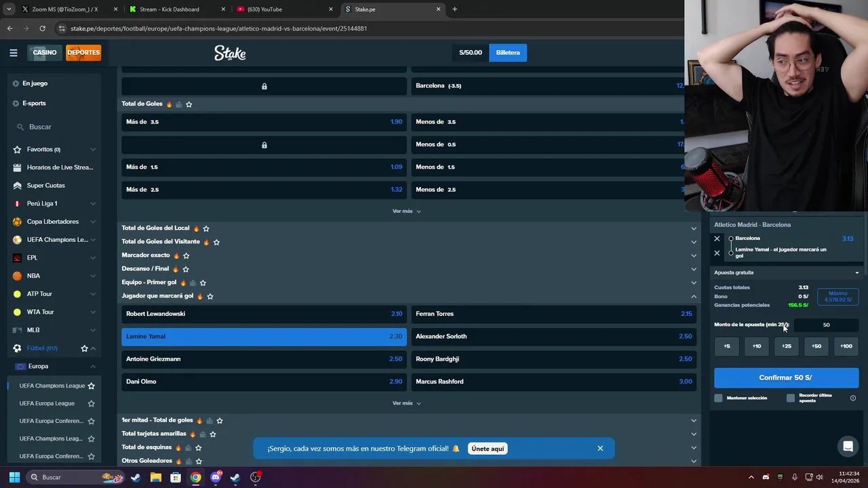Star the Total de esquinas market
The width and height of the screenshot is (868, 488).
pos(199,447)
